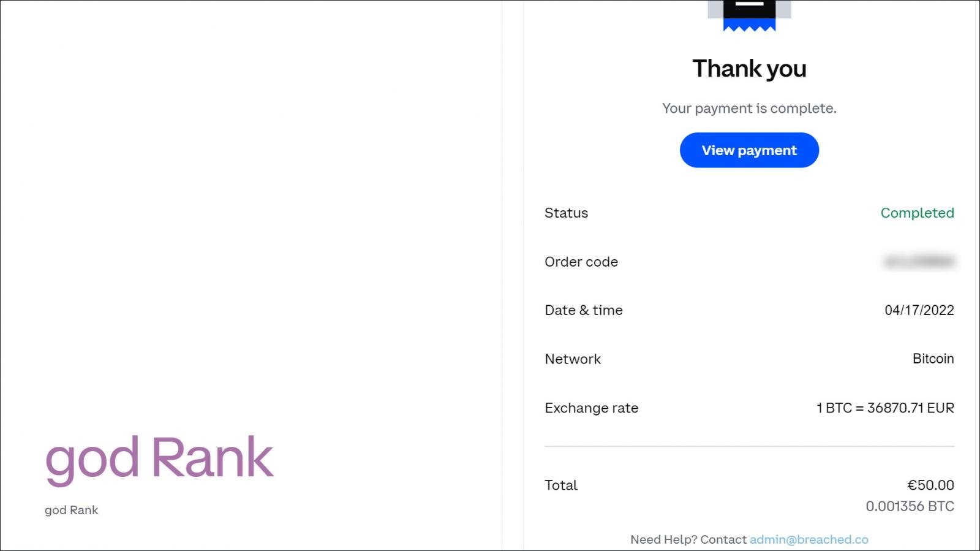
Task: Click the Status label
Action: pyautogui.click(x=566, y=213)
